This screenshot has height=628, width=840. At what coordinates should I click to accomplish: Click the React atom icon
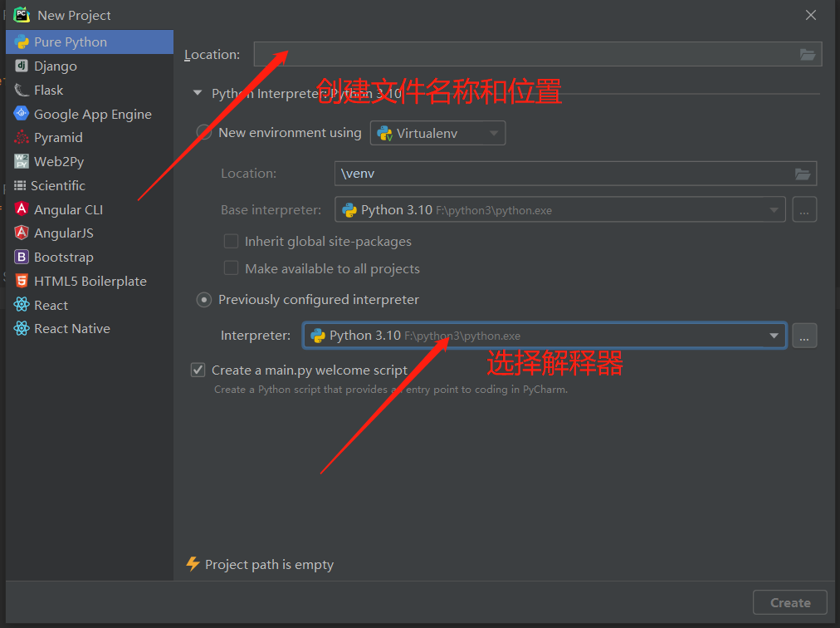click(x=22, y=305)
